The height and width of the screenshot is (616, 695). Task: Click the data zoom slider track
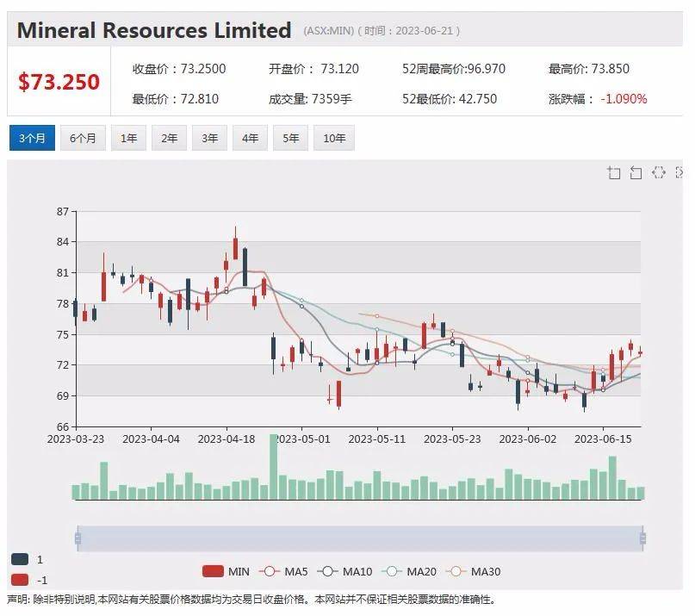[x=360, y=538]
